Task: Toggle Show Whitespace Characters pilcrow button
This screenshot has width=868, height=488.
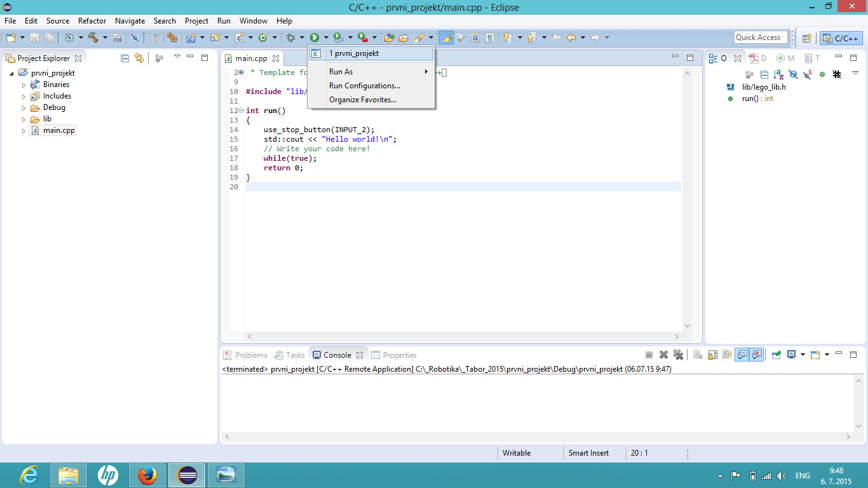Action: click(x=490, y=38)
